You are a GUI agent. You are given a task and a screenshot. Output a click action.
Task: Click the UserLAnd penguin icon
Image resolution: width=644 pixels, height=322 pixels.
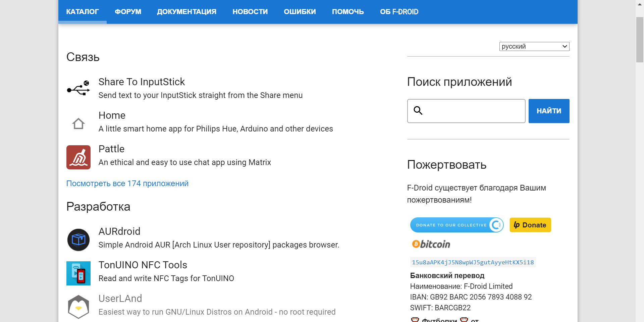tap(78, 307)
